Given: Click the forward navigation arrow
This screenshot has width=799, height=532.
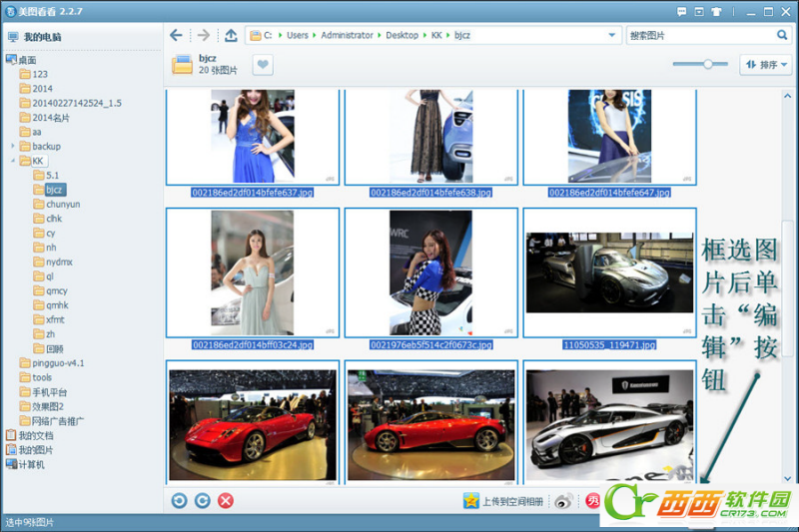Looking at the screenshot, I should coord(204,35).
